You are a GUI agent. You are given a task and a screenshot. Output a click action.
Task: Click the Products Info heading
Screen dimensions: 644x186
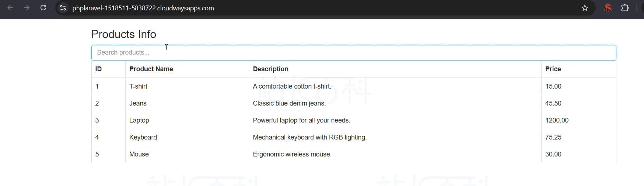click(124, 34)
